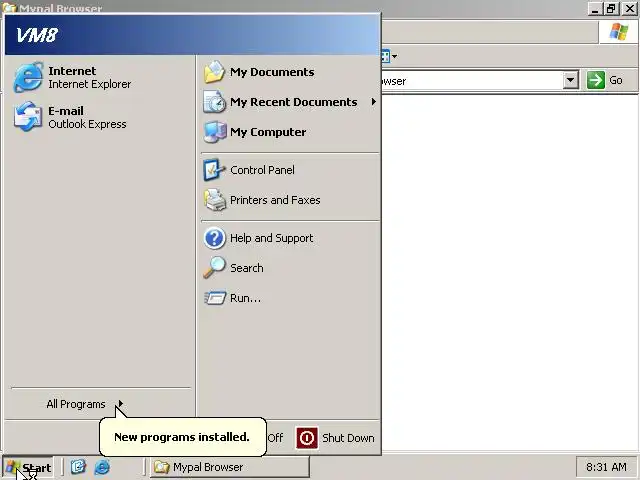Minimize the Mypal Browser window
640x480 pixels.
[595, 9]
